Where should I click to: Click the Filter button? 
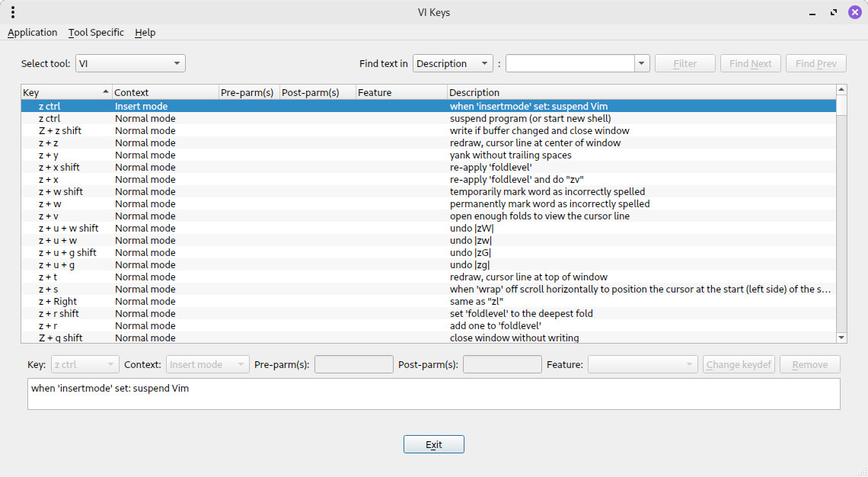685,64
